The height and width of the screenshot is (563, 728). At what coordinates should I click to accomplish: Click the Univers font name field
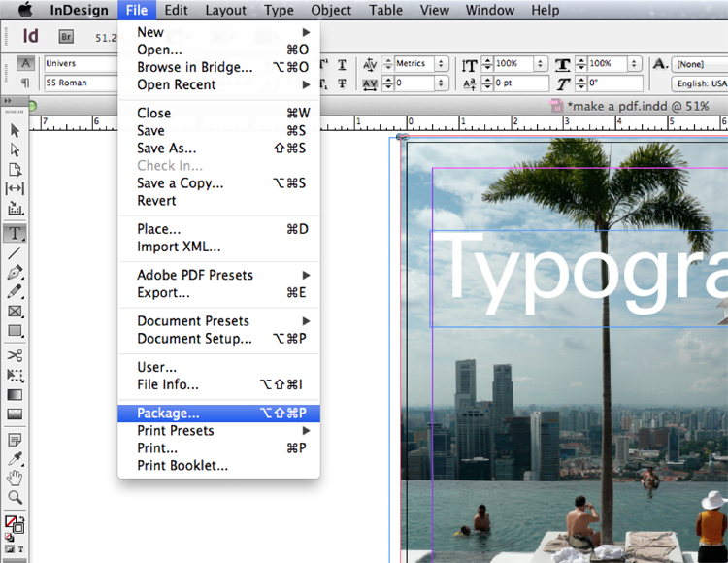82,63
